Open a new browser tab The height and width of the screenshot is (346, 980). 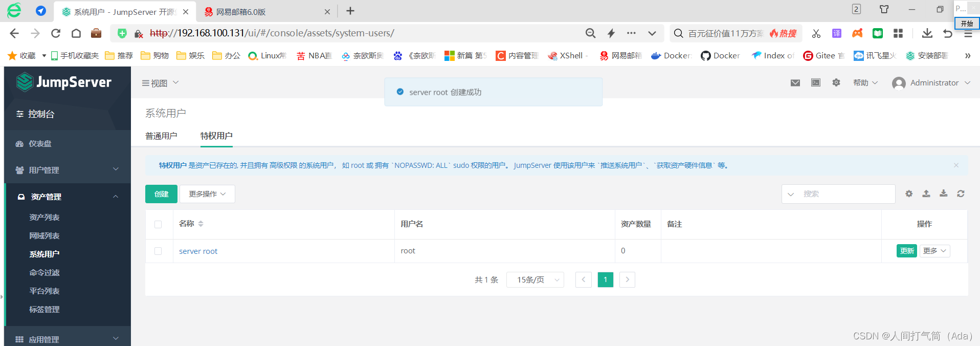350,11
